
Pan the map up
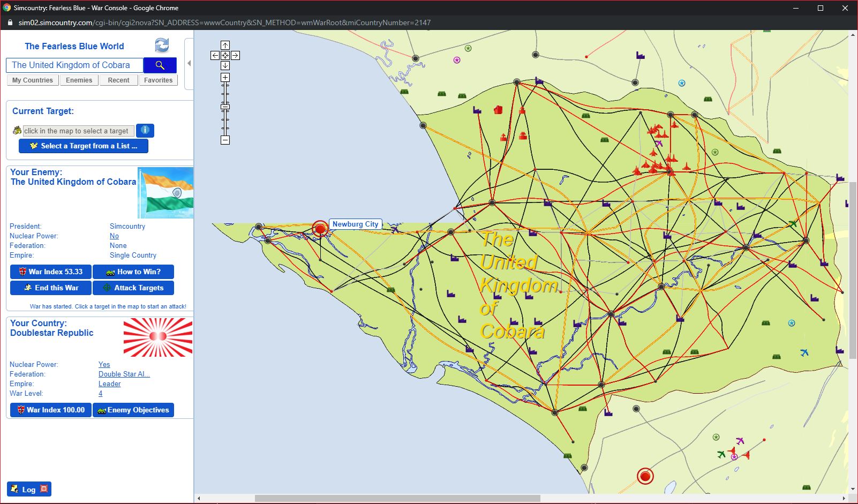click(225, 46)
